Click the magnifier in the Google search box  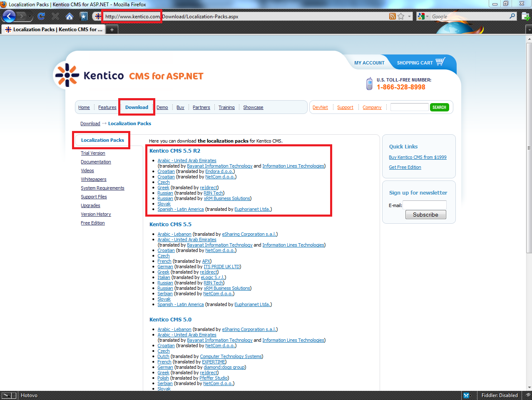(512, 16)
